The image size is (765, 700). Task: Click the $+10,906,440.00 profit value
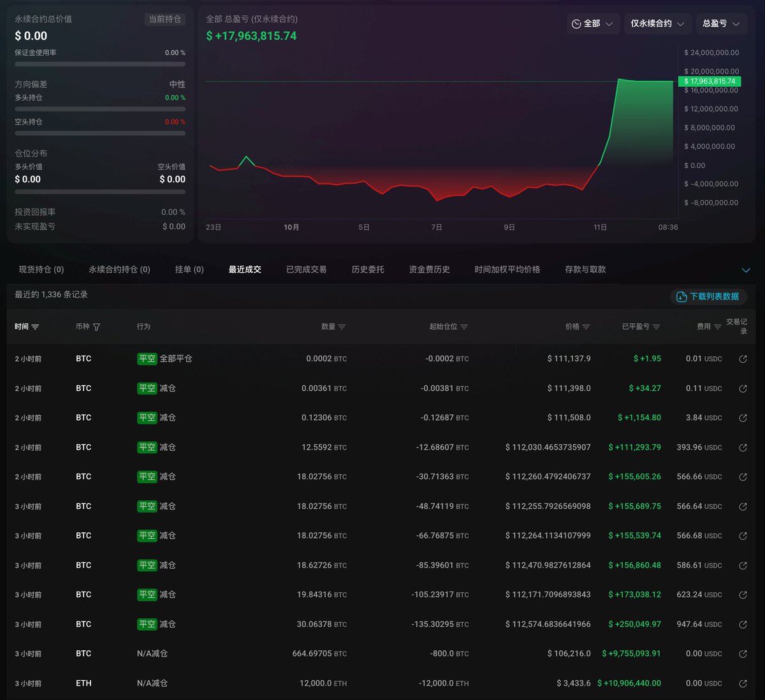pos(629,683)
